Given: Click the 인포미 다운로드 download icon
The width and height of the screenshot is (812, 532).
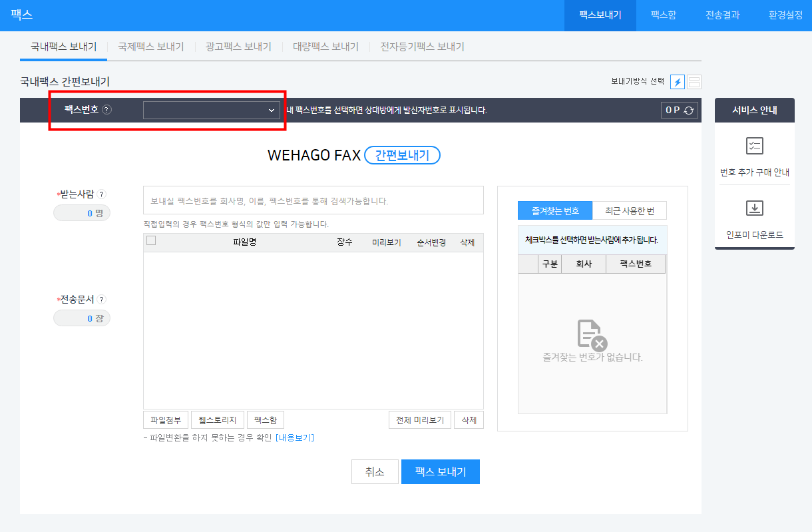Looking at the screenshot, I should tap(754, 209).
